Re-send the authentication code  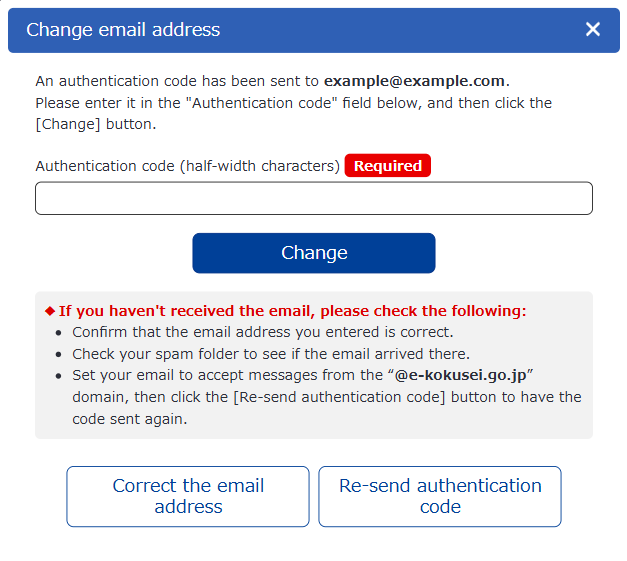click(x=440, y=496)
